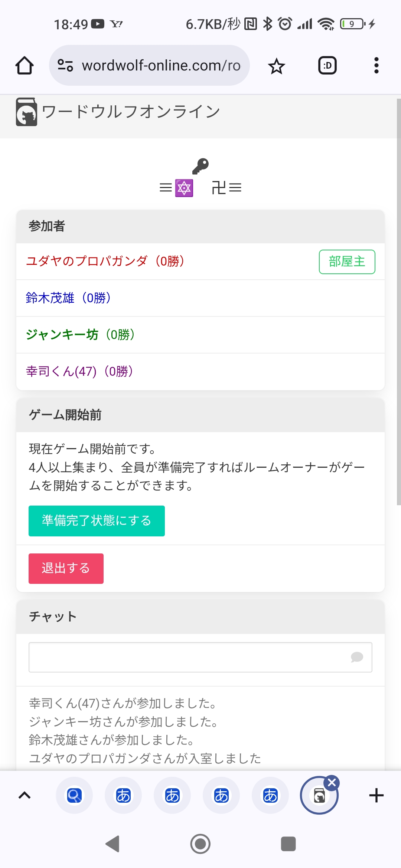Select participant ジャンキー坊 in the list

pos(200,335)
